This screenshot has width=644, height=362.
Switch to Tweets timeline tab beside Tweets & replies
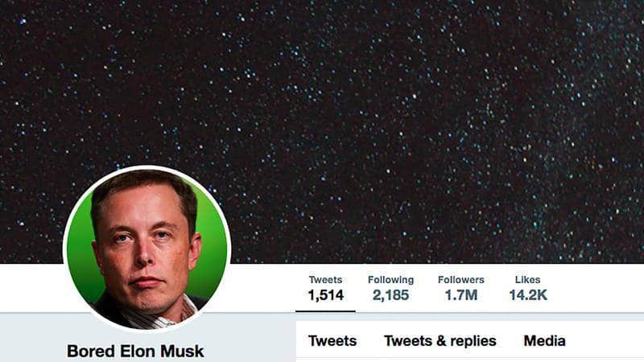pos(332,341)
